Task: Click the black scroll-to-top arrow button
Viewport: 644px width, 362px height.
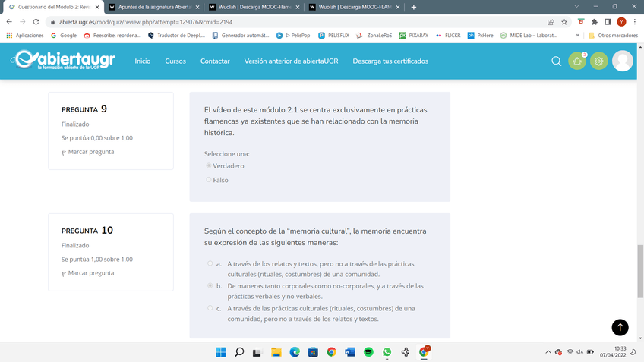Action: coord(620,327)
